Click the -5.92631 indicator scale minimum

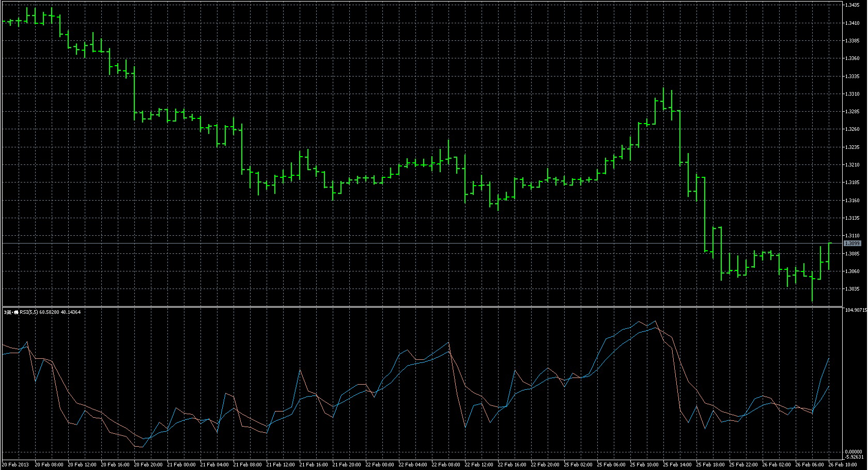(x=853, y=457)
